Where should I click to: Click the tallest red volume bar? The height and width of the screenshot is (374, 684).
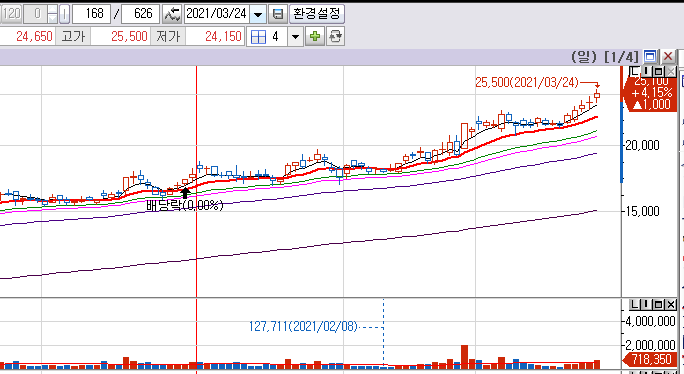pos(464,357)
